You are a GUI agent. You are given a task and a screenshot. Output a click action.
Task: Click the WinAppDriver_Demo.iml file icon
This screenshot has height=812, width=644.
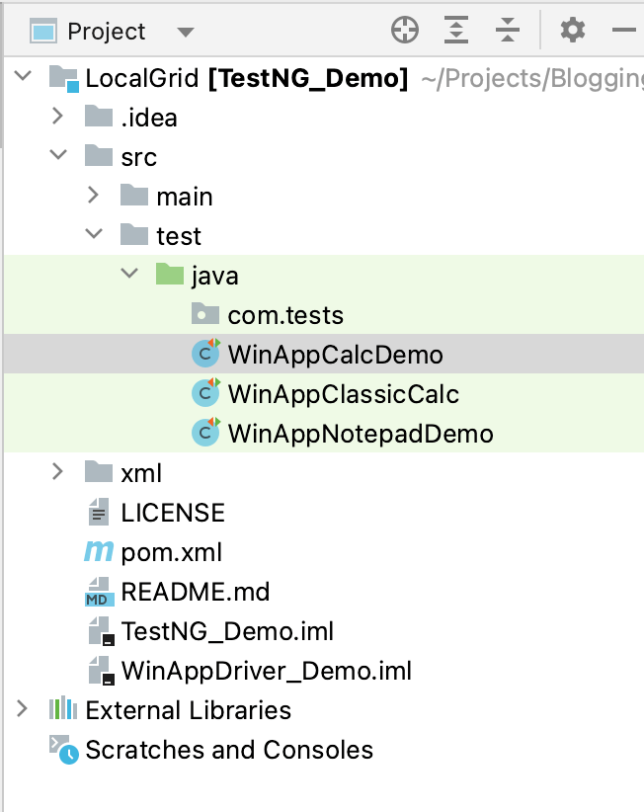[102, 671]
